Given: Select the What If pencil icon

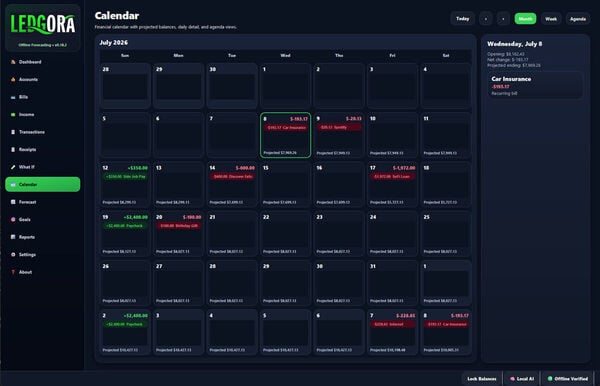Looking at the screenshot, I should (x=13, y=167).
